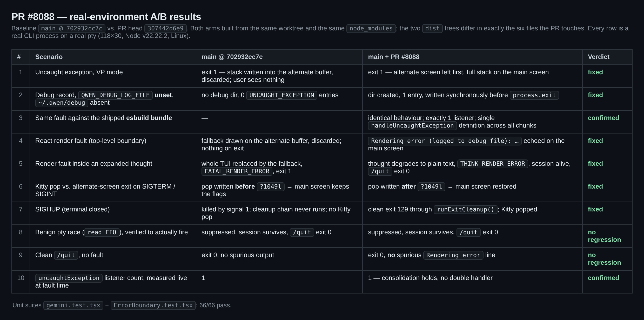
Task: Click the confirmed verdict in row 3
Action: pos(603,118)
